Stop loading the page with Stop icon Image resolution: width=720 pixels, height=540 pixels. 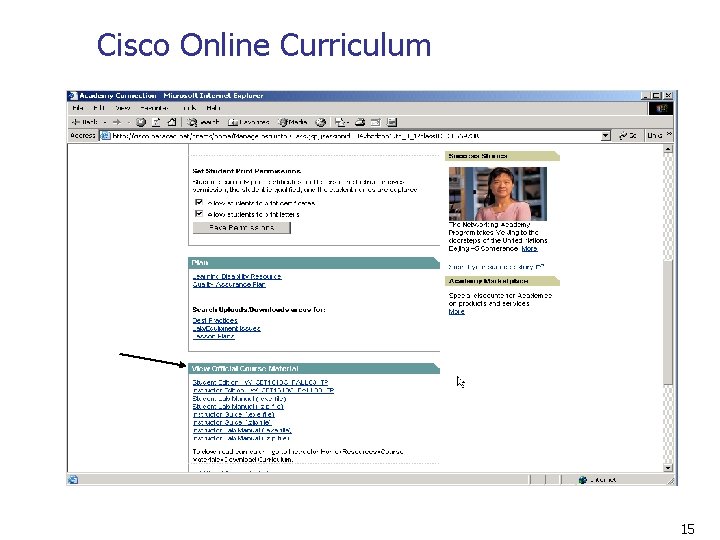click(141, 122)
